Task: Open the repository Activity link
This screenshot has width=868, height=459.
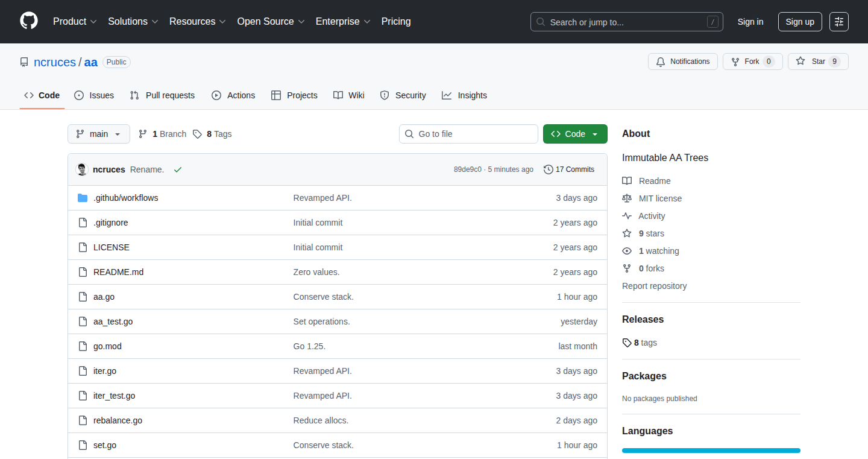Action: click(652, 216)
